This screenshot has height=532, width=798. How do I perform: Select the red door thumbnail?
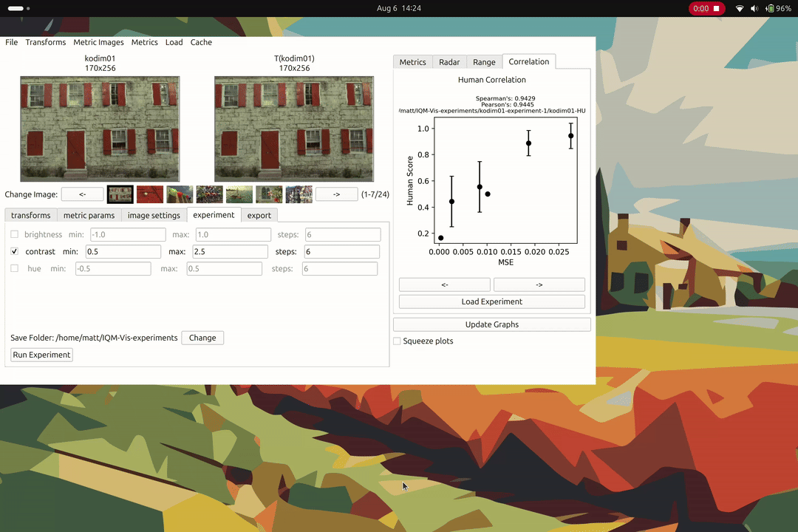pos(149,194)
